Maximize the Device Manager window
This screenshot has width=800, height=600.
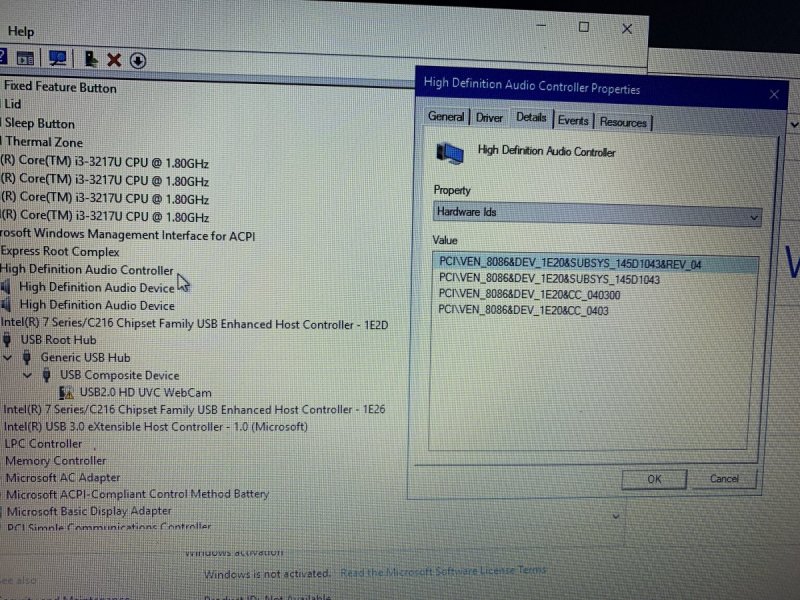[584, 27]
